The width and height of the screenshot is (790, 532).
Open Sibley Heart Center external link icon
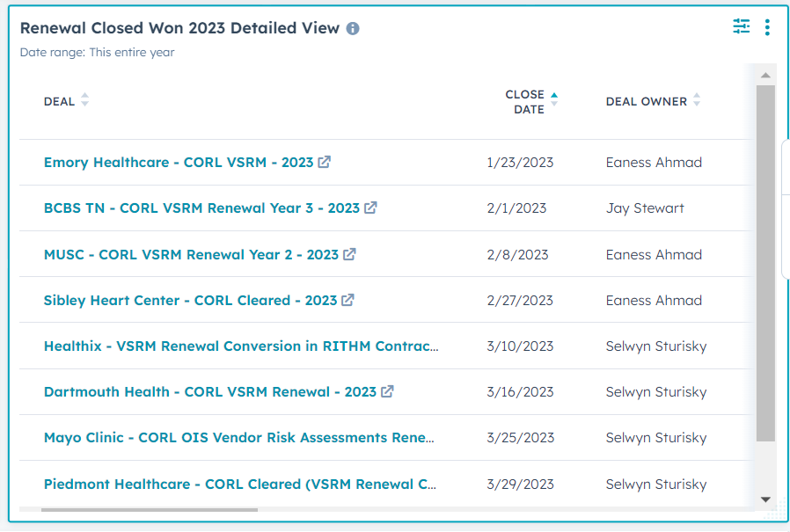pos(347,300)
